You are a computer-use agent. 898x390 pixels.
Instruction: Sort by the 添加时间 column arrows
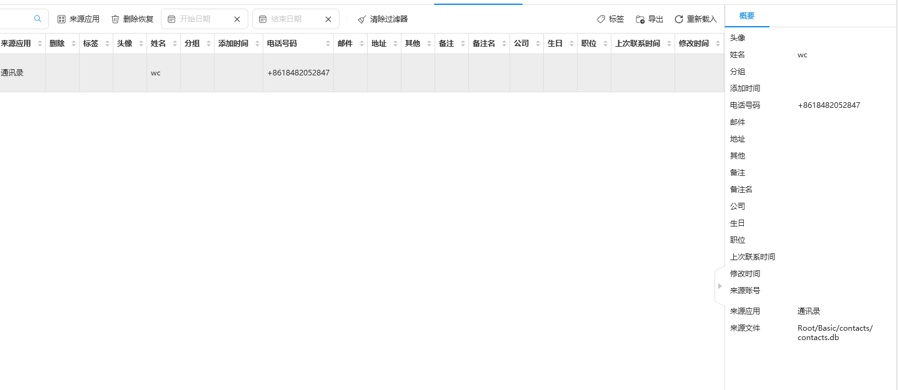tap(257, 44)
